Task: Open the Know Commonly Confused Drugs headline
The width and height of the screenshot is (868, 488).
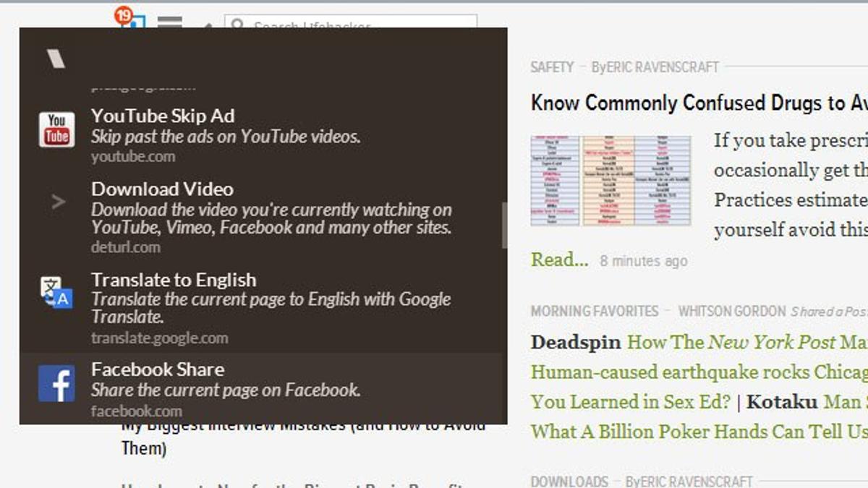Action: [x=699, y=103]
